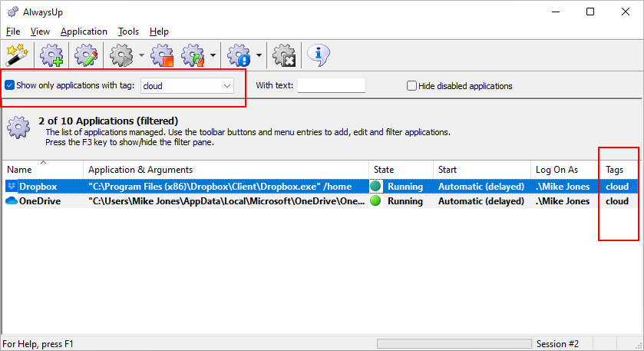Sort by the Start column header
Viewport: 644px width, 351px height.
[482, 170]
